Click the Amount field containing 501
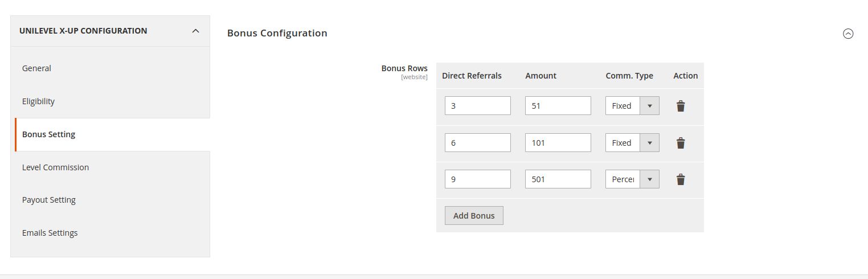 [x=558, y=179]
